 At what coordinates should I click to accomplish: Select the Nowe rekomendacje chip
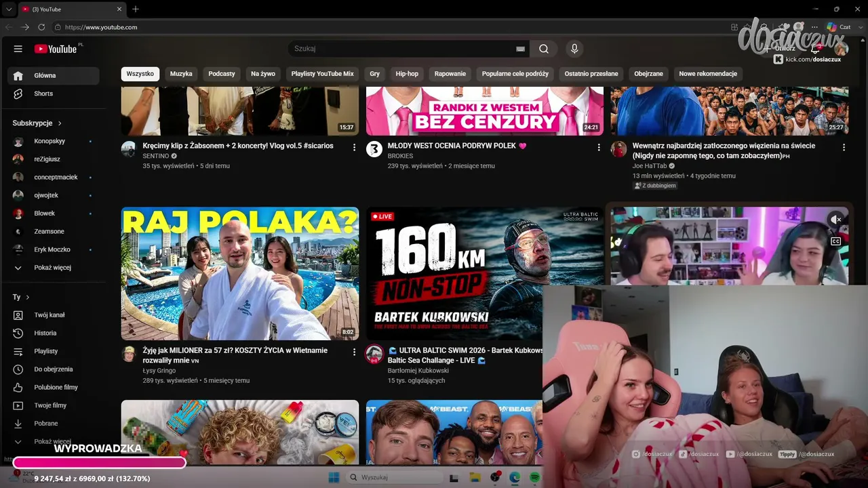tap(708, 74)
